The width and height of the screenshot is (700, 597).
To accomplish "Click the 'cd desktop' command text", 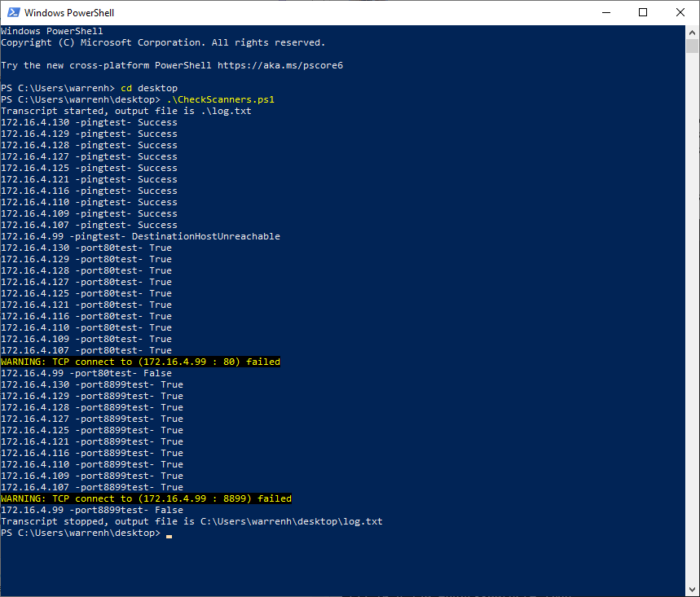I will [x=149, y=88].
